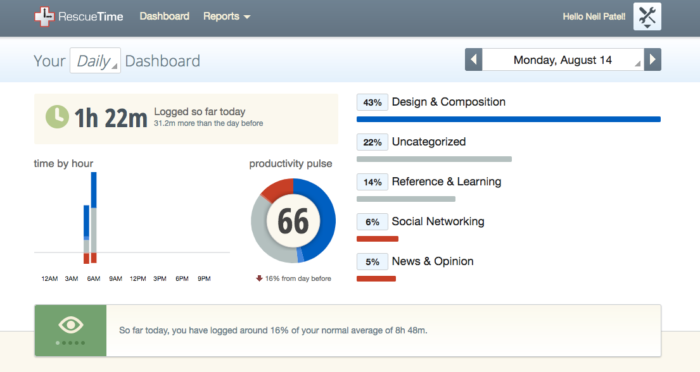
Task: Go to previous day arrow
Action: tap(474, 59)
